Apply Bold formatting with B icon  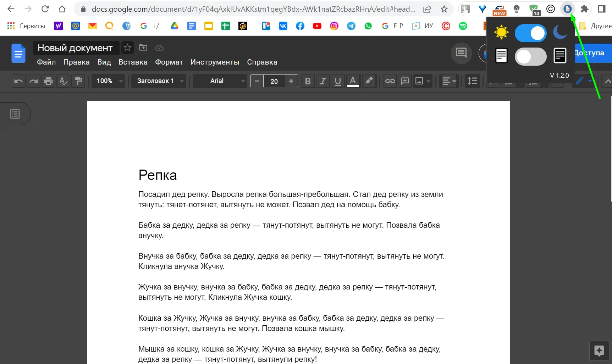(x=308, y=81)
